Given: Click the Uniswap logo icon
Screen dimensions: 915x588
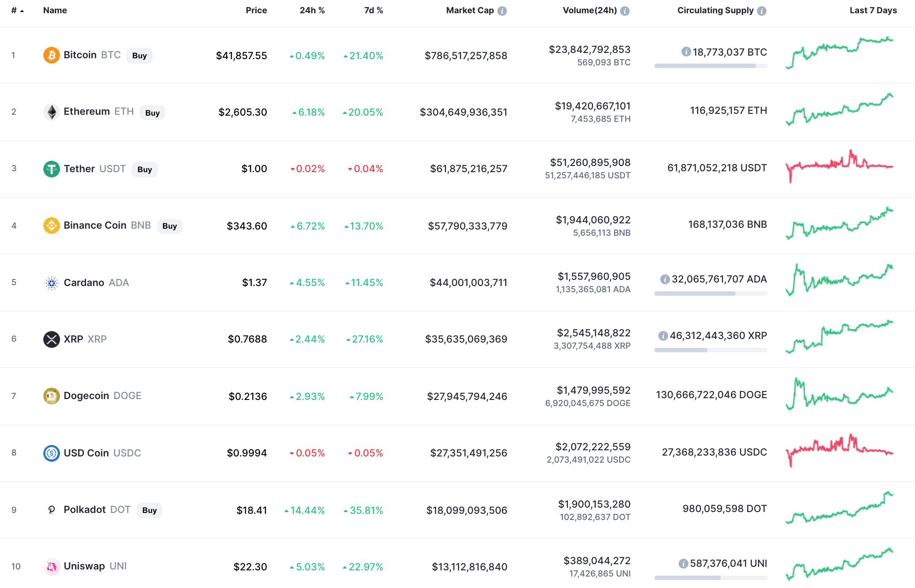Looking at the screenshot, I should (x=51, y=566).
